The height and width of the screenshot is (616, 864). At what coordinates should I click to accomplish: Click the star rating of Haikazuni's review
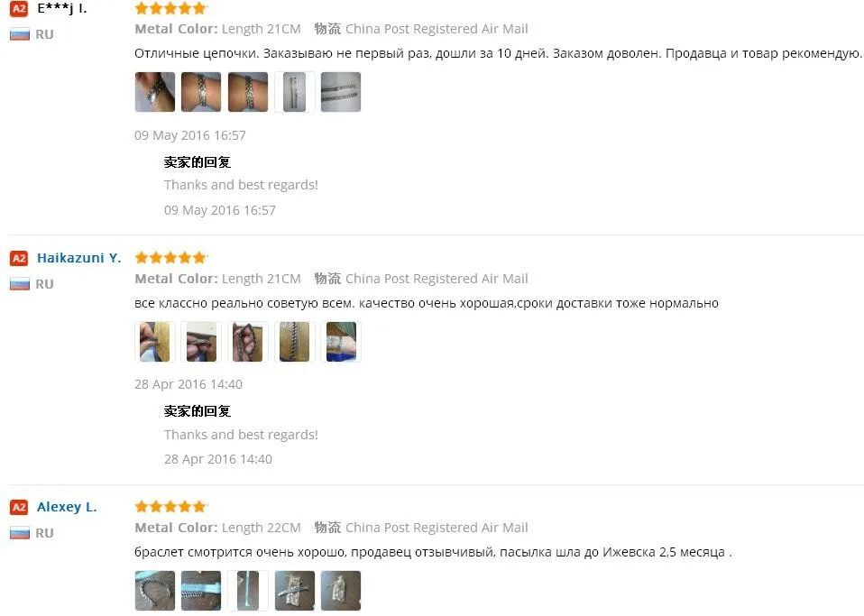(170, 257)
